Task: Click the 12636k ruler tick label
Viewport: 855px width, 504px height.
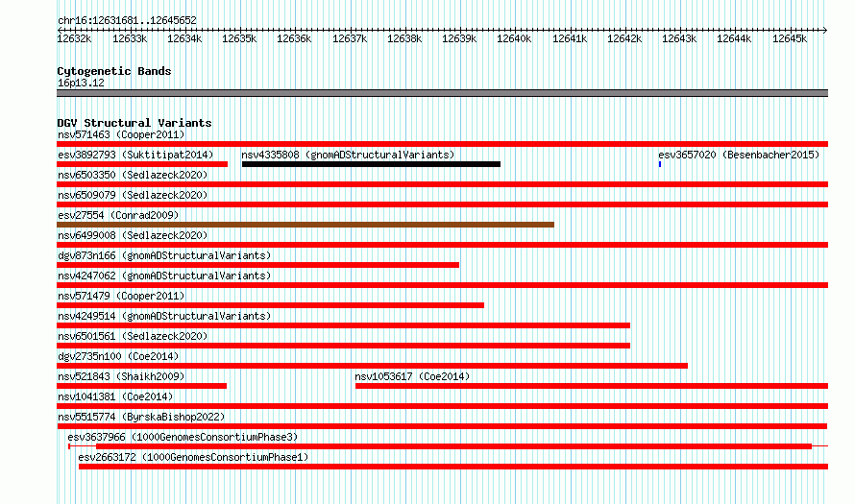Action: tap(294, 38)
